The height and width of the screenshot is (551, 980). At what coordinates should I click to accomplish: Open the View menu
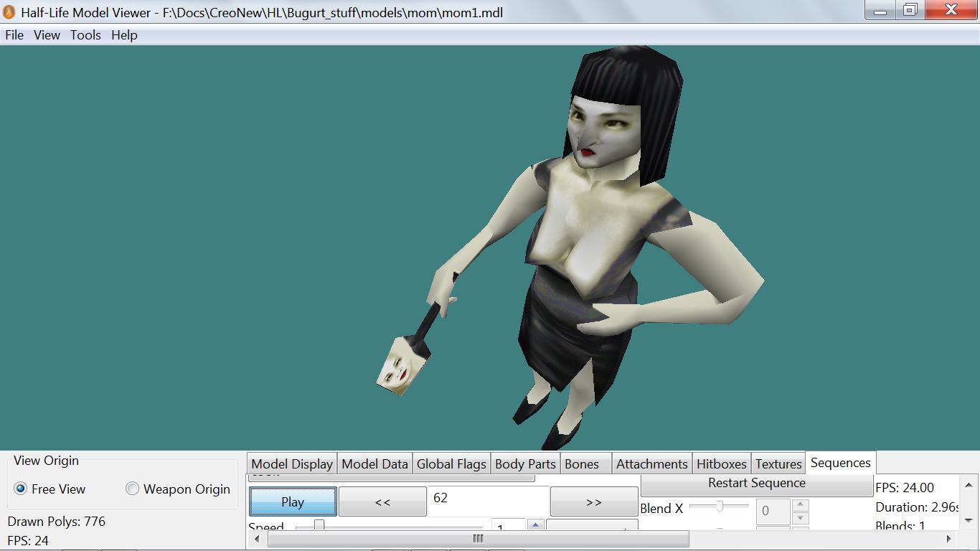coord(47,35)
